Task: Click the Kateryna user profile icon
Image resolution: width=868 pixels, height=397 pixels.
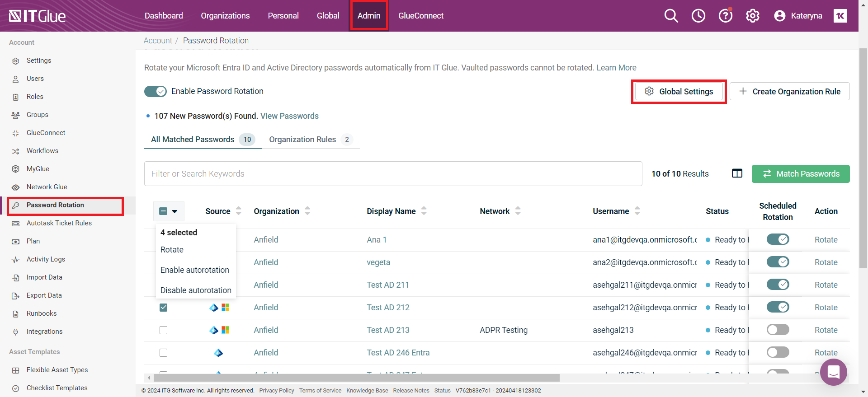Action: tap(779, 16)
